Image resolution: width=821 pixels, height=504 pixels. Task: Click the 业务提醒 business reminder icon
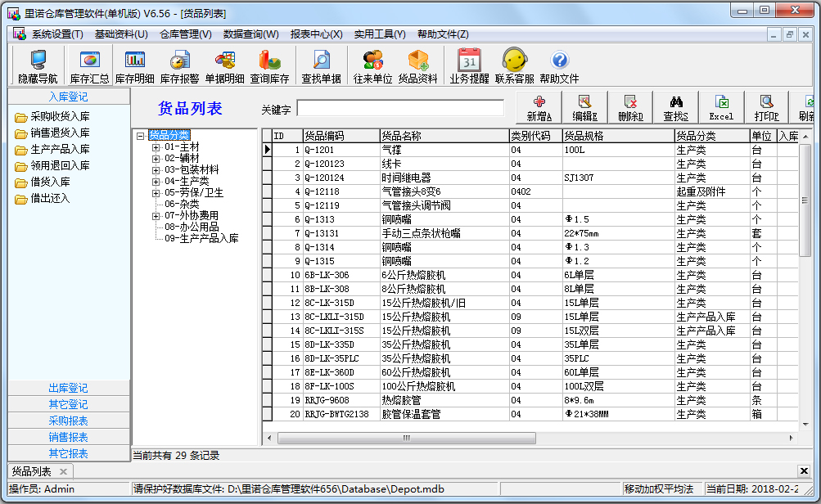tap(468, 65)
